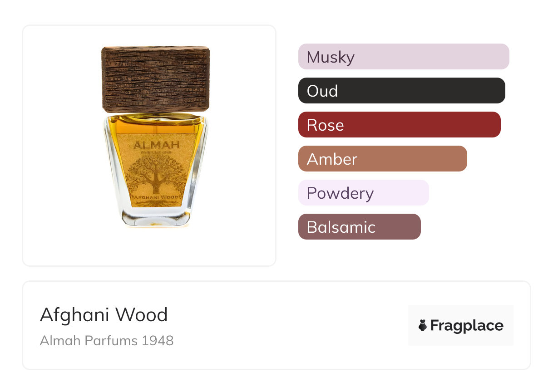Select the light Powdery accord bar
553x392 pixels.
364,193
